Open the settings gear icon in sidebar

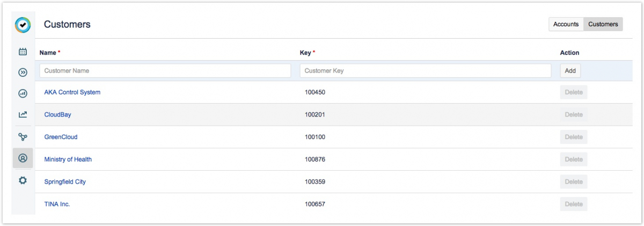pyautogui.click(x=23, y=180)
